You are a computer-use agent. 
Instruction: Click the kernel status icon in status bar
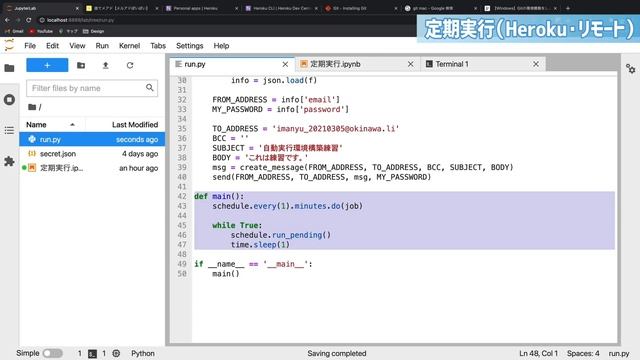coord(116,353)
